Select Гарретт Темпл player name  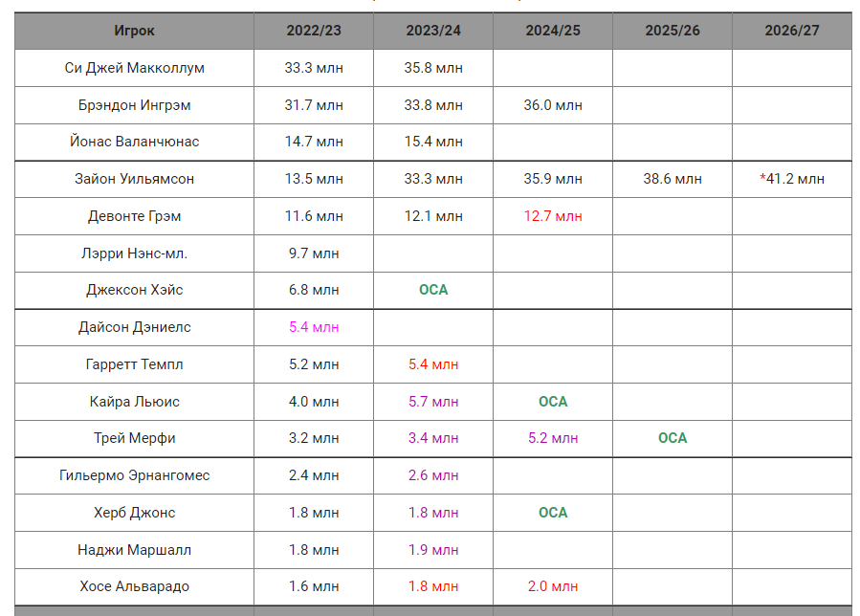tap(134, 364)
